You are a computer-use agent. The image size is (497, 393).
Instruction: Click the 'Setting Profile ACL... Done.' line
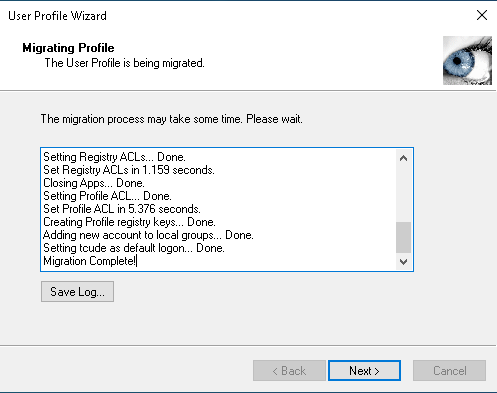click(x=108, y=196)
